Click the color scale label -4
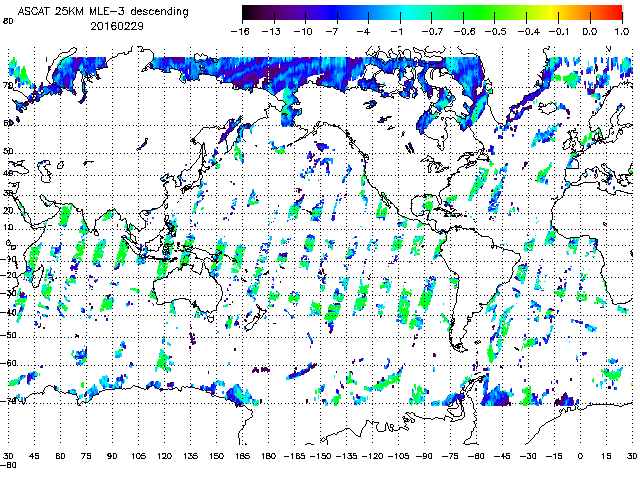This screenshot has width=640, height=480. (364, 31)
